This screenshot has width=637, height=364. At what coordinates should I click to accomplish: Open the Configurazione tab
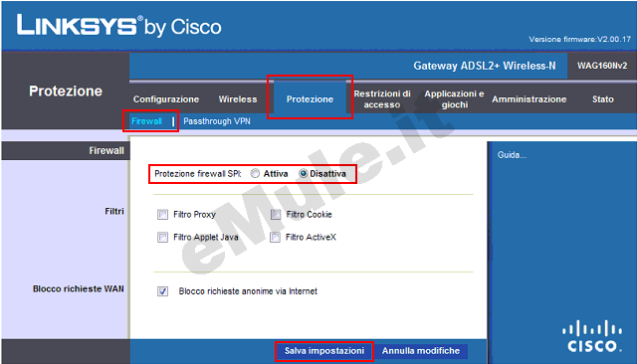click(x=166, y=99)
